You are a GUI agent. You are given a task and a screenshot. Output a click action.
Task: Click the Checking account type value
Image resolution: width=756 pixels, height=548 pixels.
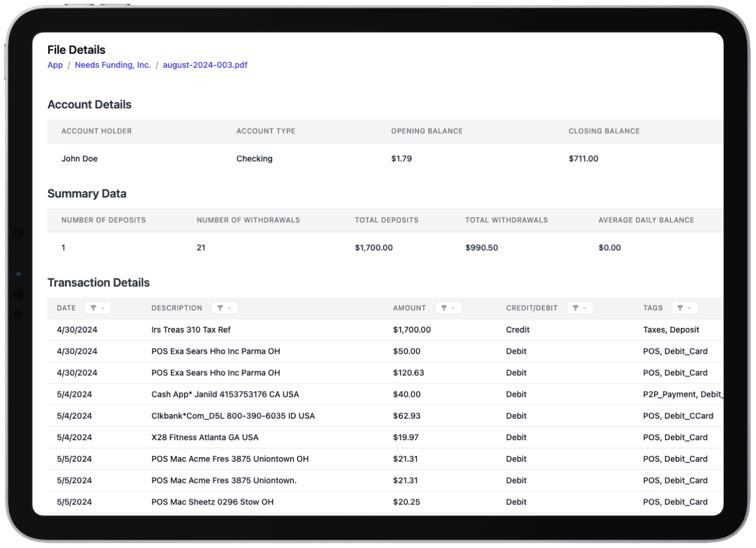[254, 159]
